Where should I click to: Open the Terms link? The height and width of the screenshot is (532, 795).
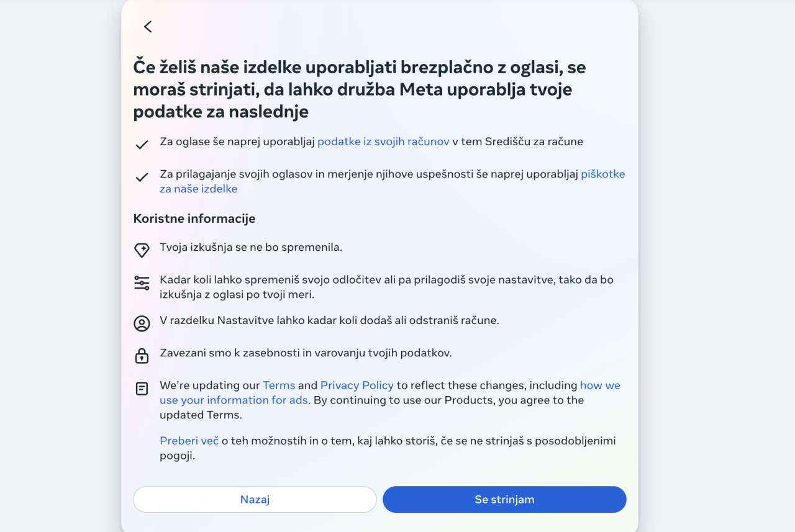(279, 385)
